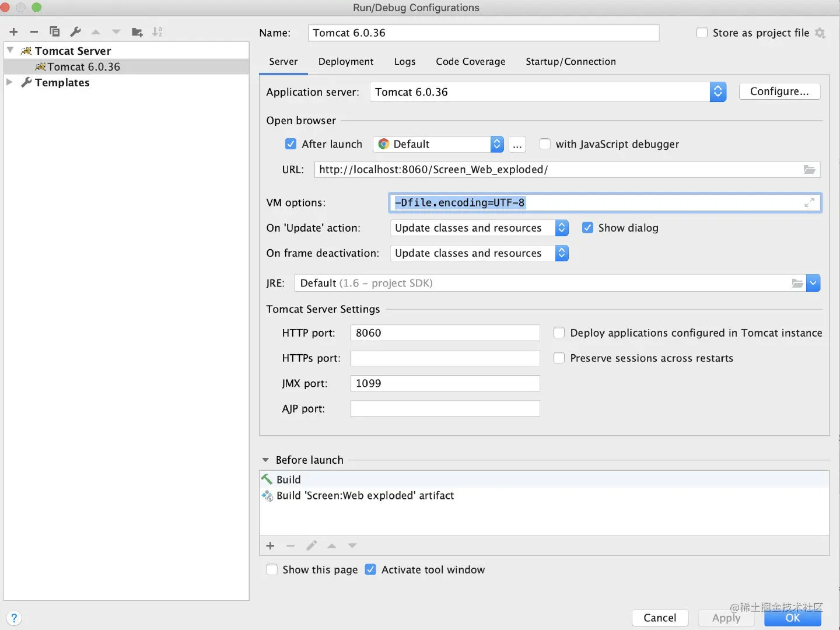Toggle the Show dialog checkbox
This screenshot has width=840, height=630.
click(587, 228)
